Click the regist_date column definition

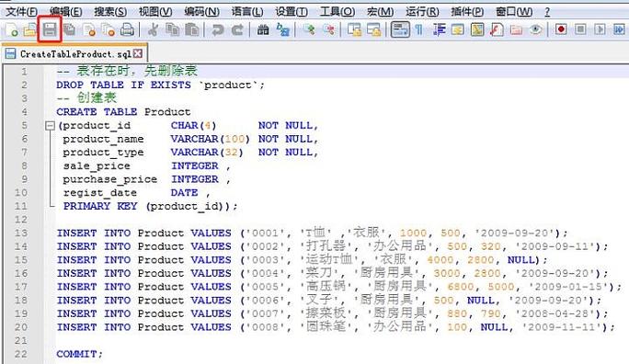pos(136,193)
